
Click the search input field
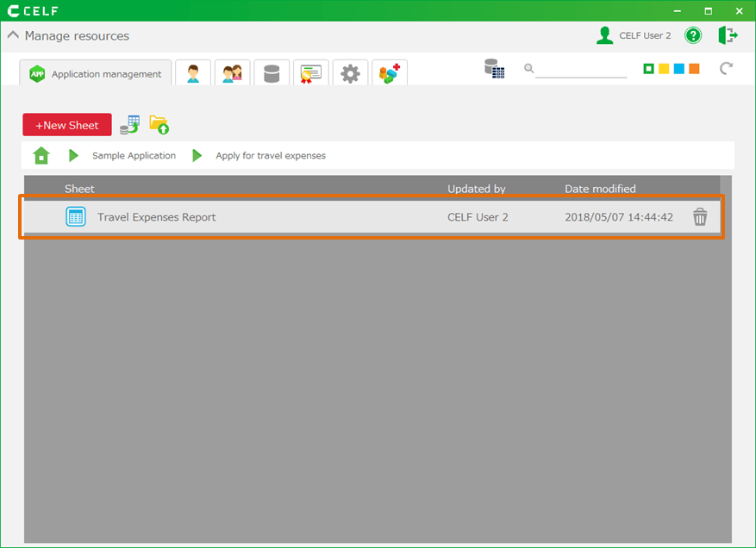[x=580, y=69]
